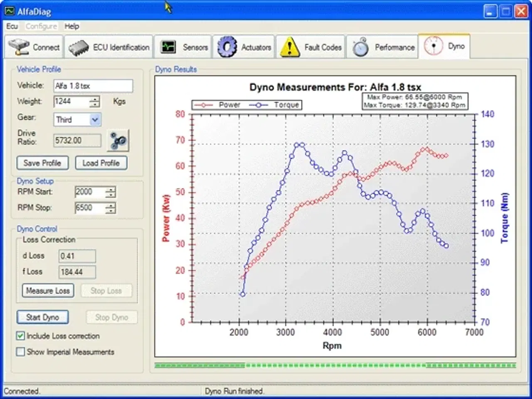Click the d Loss field 0.41
The height and width of the screenshot is (399, 532).
point(77,256)
